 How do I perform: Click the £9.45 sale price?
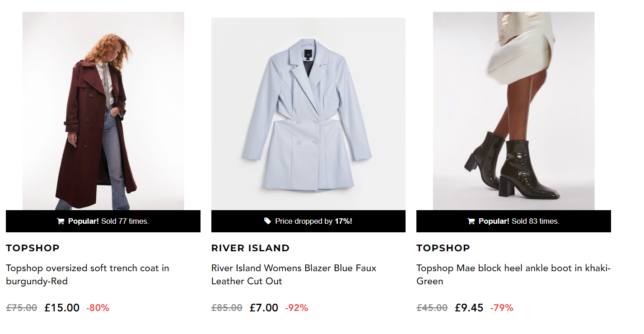[469, 308]
